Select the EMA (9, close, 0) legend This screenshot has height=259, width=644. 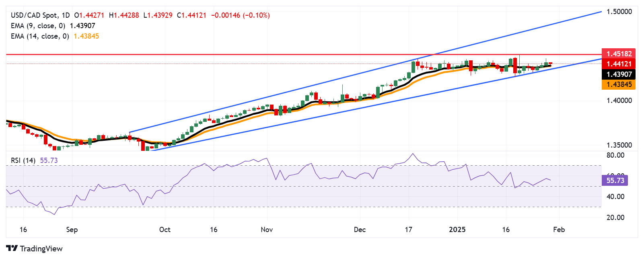click(38, 26)
